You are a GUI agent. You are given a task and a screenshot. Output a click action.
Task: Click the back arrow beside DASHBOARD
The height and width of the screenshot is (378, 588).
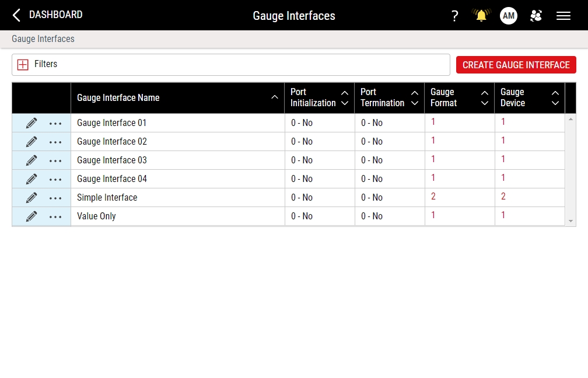coord(16,15)
